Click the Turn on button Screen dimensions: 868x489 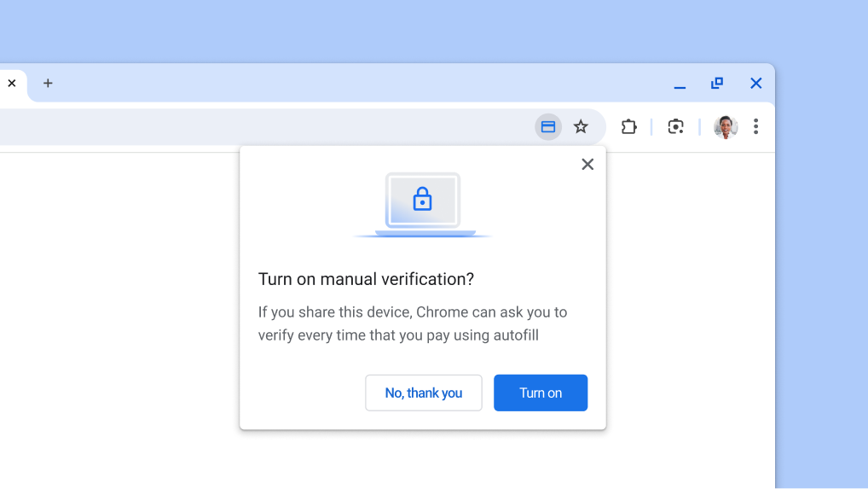[x=541, y=393]
